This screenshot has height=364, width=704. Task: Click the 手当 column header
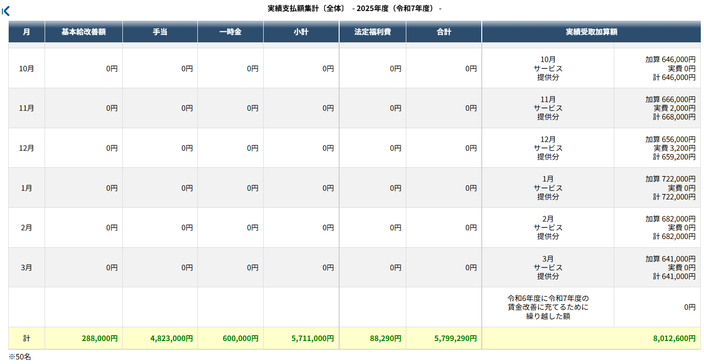(160, 32)
